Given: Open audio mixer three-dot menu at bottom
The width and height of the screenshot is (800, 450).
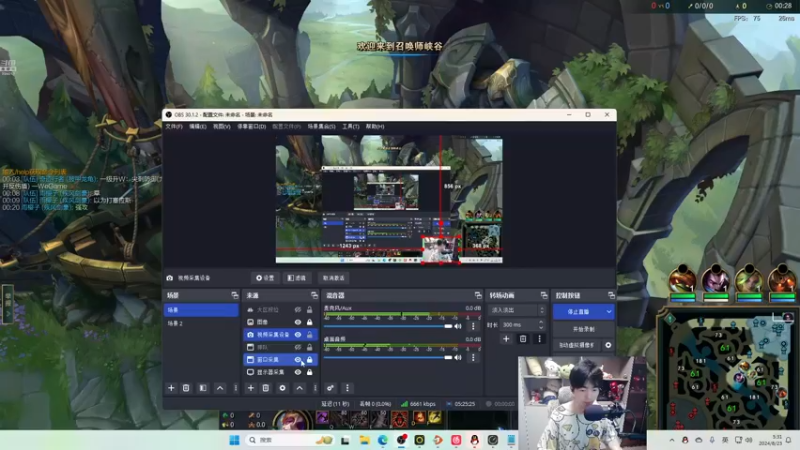Looking at the screenshot, I should pyautogui.click(x=347, y=388).
